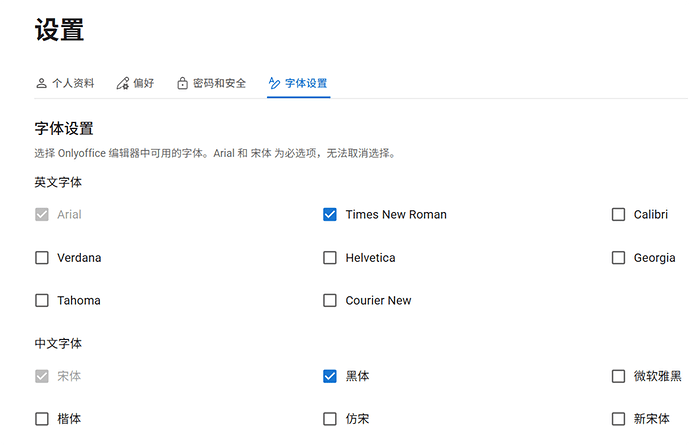Click the font icon beside 字体设置
The height and width of the screenshot is (446, 690).
click(274, 83)
